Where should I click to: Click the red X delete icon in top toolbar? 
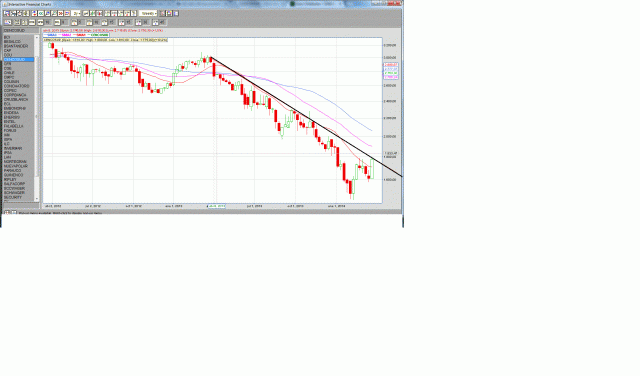[60, 13]
